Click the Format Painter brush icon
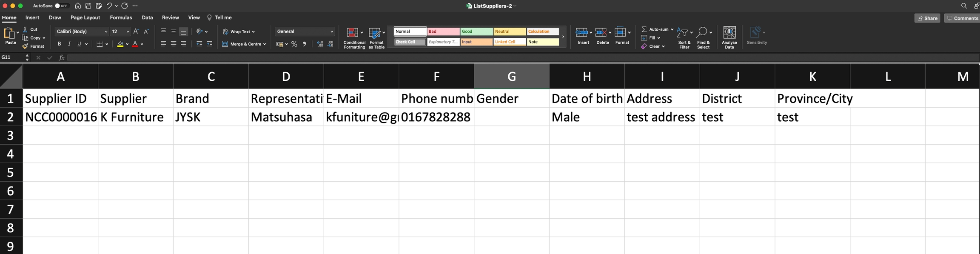The width and height of the screenshot is (980, 254). 26,46
